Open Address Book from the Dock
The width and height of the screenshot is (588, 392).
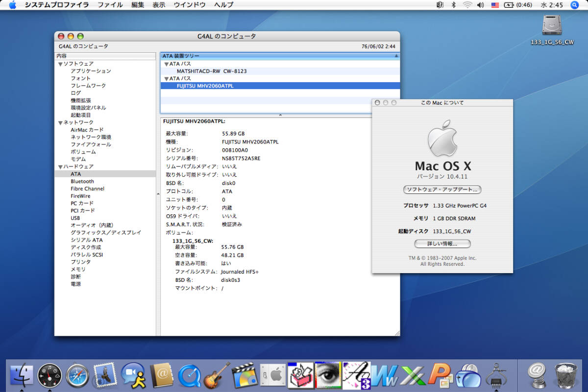point(161,376)
